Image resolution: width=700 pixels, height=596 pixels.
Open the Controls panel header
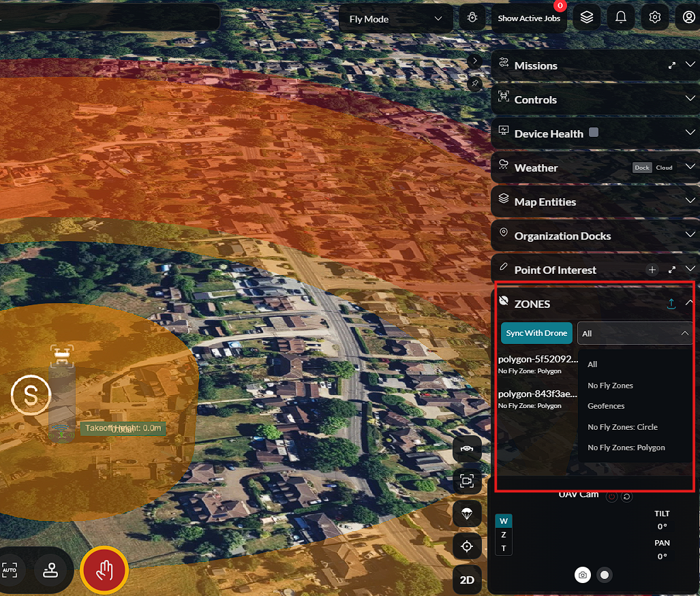(x=595, y=99)
